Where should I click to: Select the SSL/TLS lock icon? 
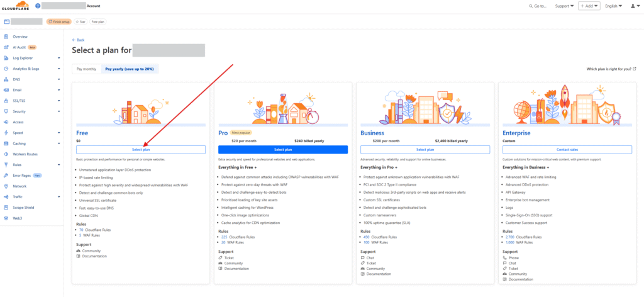pos(6,101)
